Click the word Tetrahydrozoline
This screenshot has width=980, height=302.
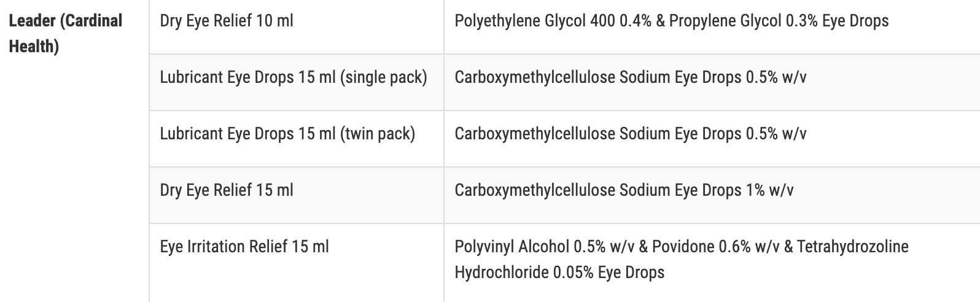coord(853,247)
